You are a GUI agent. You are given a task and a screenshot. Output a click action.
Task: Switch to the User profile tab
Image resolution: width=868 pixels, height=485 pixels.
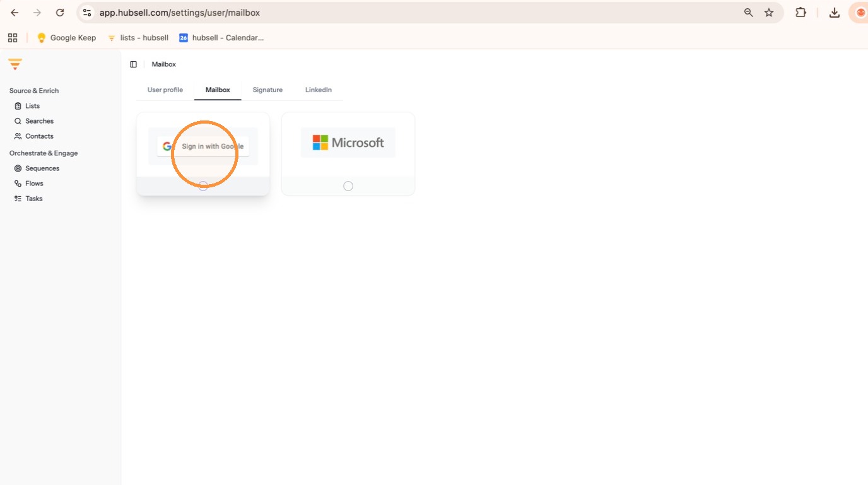pos(165,90)
